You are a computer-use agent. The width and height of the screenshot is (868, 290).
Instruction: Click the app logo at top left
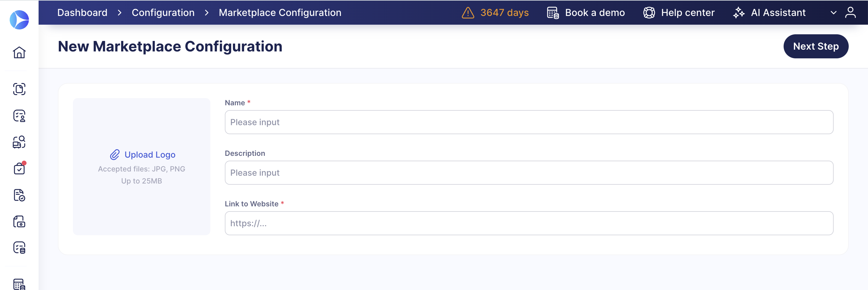click(x=19, y=20)
